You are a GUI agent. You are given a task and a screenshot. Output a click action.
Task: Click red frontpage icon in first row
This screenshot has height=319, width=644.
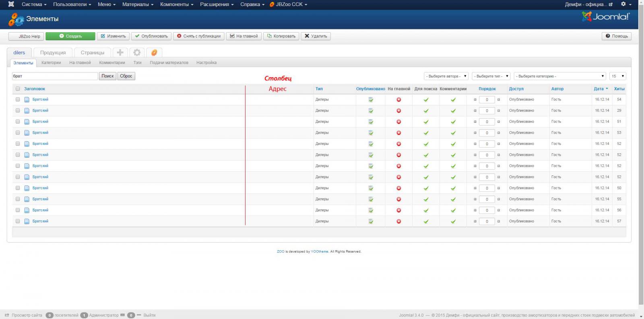398,100
